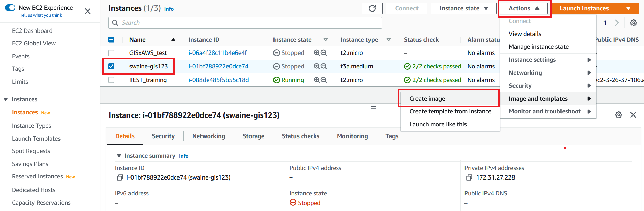The width and height of the screenshot is (644, 211).
Task: Select Create template from instance
Action: pyautogui.click(x=450, y=111)
